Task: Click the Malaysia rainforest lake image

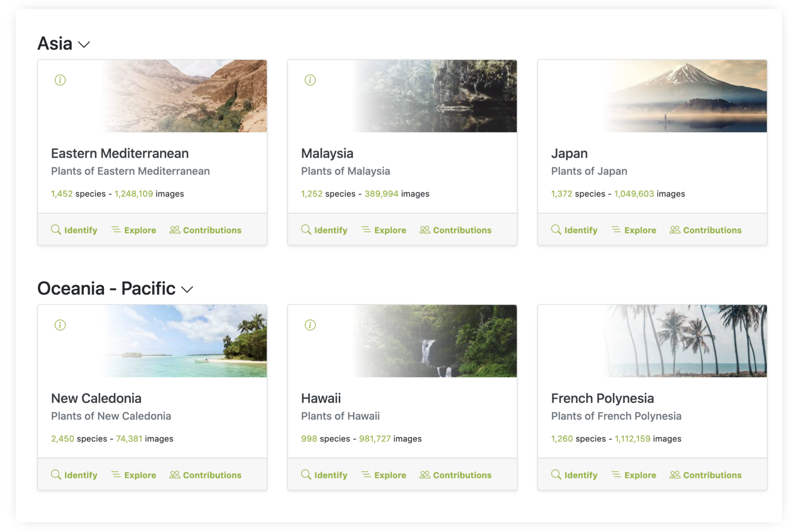Action: [435, 96]
